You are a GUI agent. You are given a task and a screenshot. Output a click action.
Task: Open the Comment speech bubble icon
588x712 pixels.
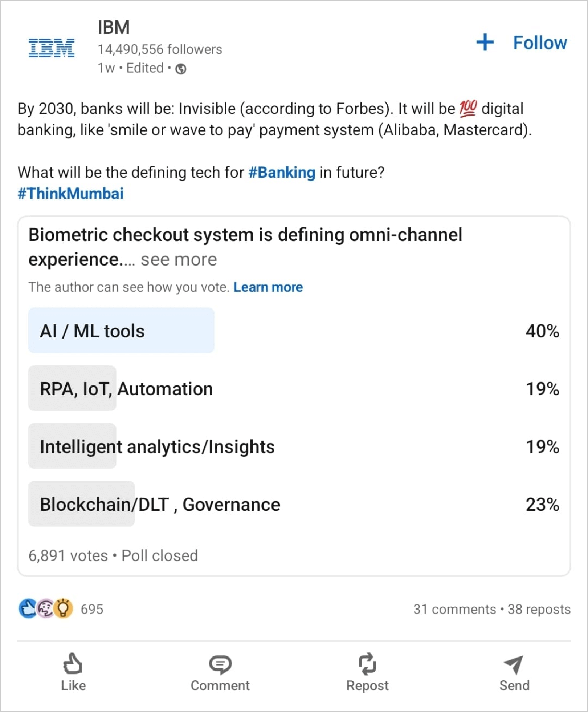[220, 663]
